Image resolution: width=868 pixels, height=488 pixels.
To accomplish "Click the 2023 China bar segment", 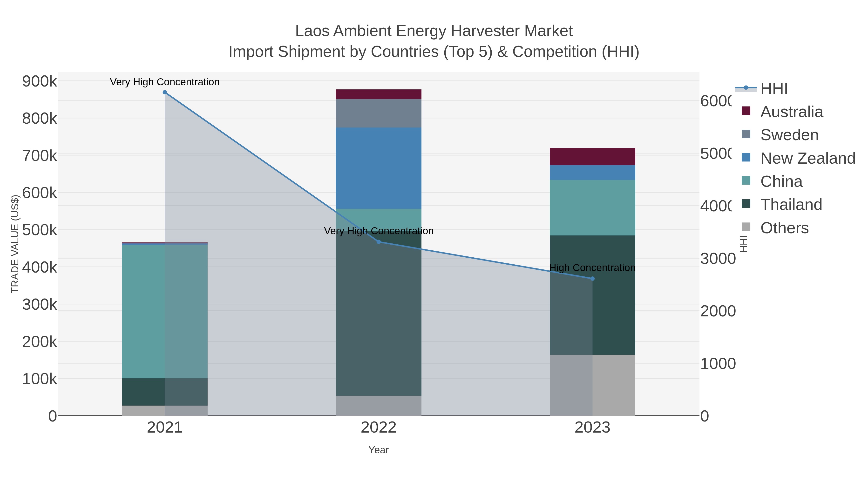I will pos(592,207).
